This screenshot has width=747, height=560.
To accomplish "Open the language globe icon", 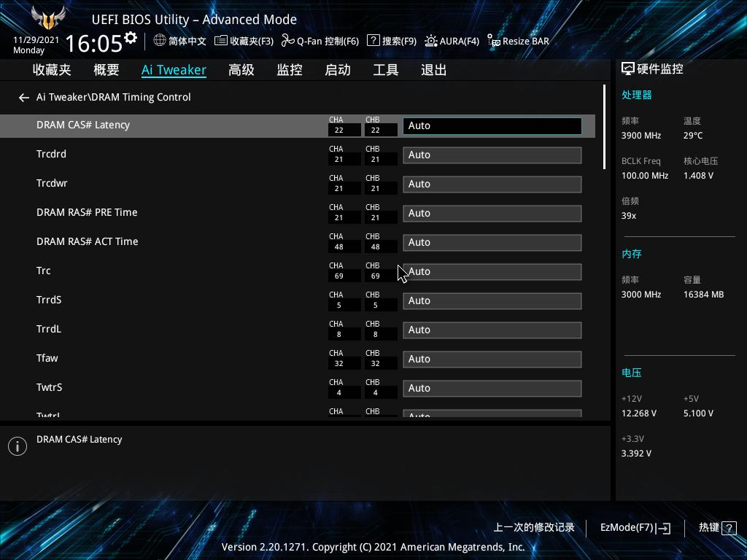I will click(160, 41).
